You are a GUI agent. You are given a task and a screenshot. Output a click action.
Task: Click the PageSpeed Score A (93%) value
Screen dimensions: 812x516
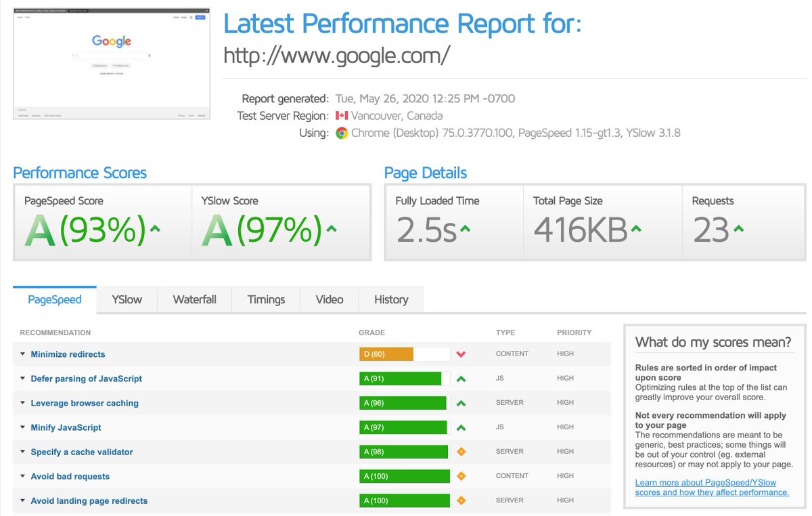coord(86,231)
